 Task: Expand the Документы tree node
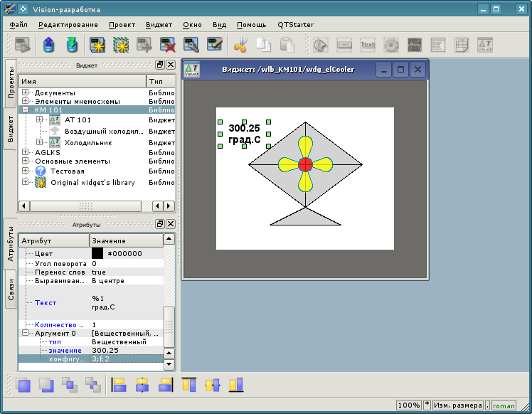[26, 92]
